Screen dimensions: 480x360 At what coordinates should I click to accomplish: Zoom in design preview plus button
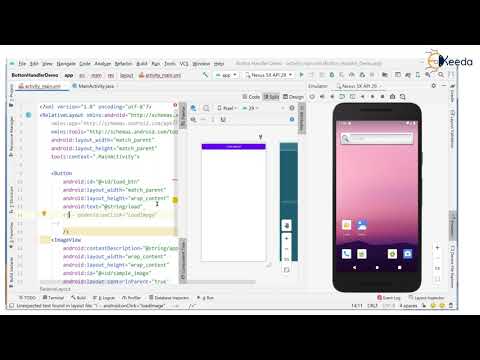point(286,239)
